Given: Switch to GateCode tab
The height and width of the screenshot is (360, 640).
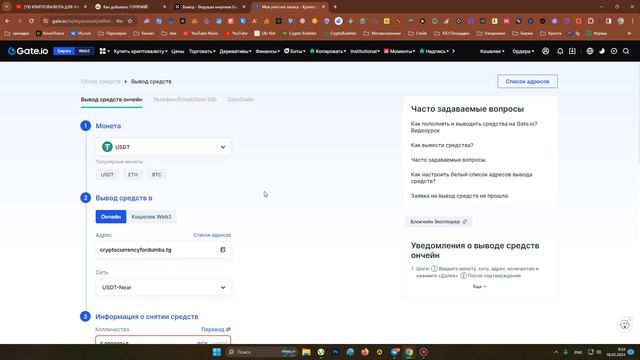Looking at the screenshot, I should pos(240,99).
